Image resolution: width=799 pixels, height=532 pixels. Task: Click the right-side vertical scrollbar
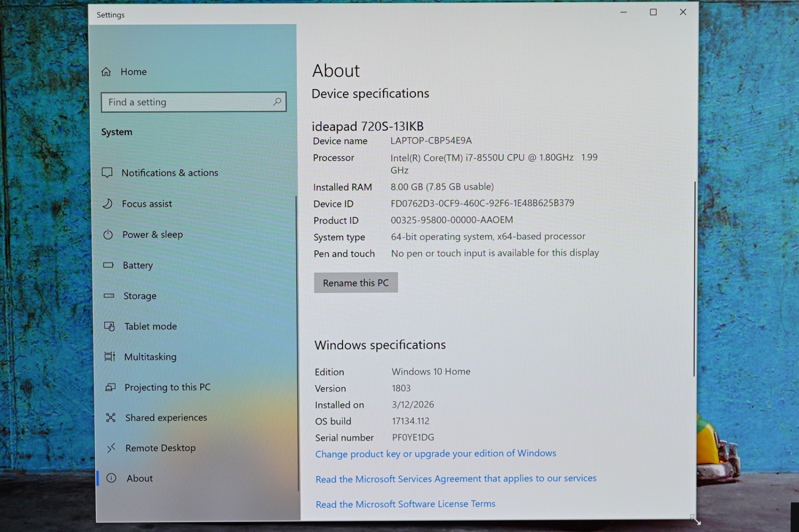(x=694, y=279)
